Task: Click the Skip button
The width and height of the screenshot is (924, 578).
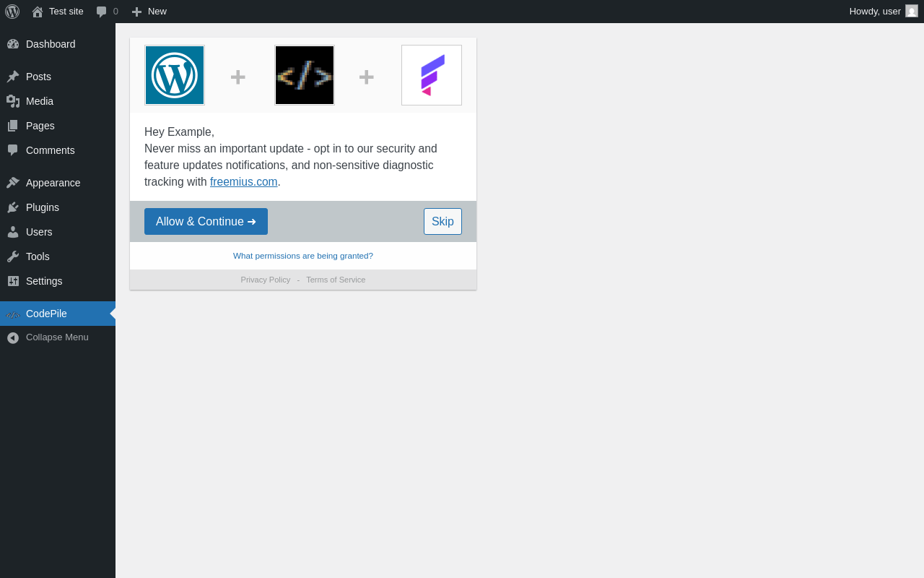Action: click(x=443, y=222)
